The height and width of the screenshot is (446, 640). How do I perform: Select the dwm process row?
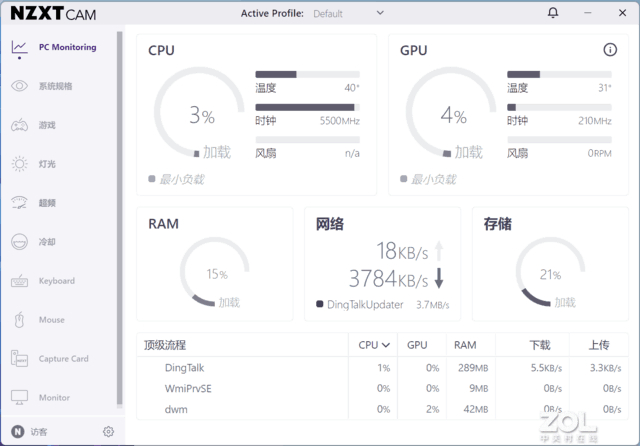coord(382,409)
